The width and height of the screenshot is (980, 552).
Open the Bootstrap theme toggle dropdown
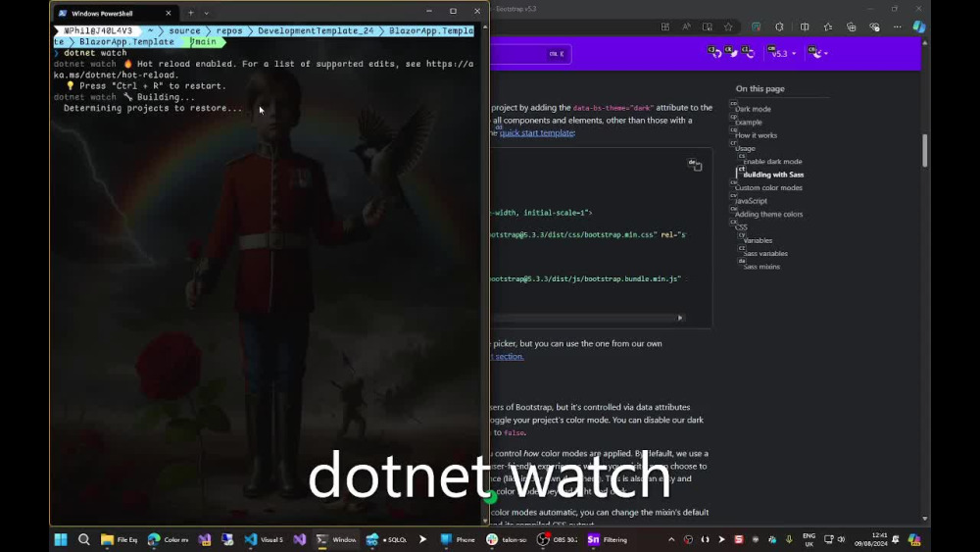tap(818, 53)
